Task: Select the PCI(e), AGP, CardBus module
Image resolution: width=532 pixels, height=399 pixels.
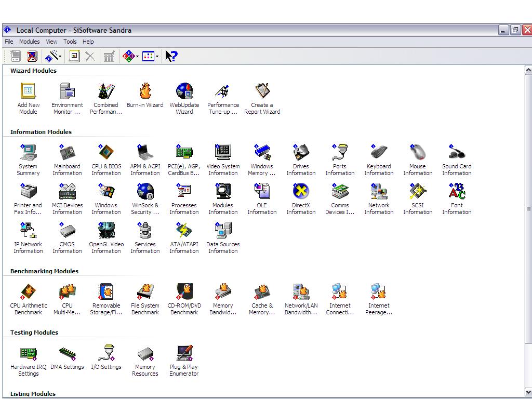Action: tap(184, 160)
